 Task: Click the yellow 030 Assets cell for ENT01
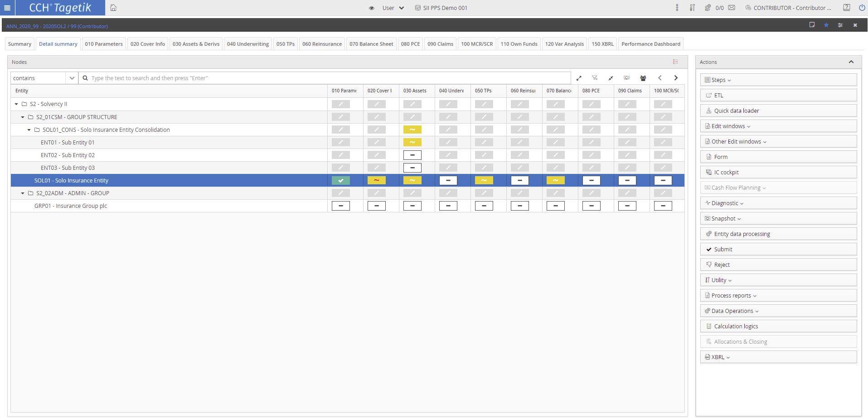pos(412,142)
